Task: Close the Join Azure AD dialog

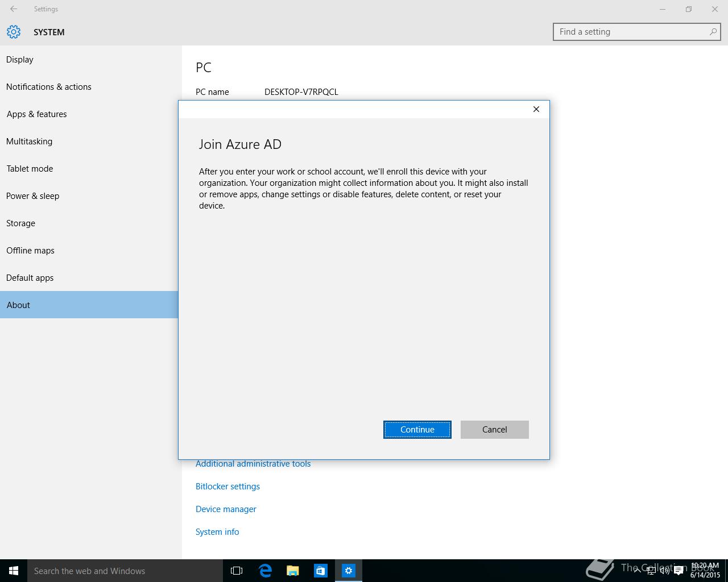Action: pos(536,109)
